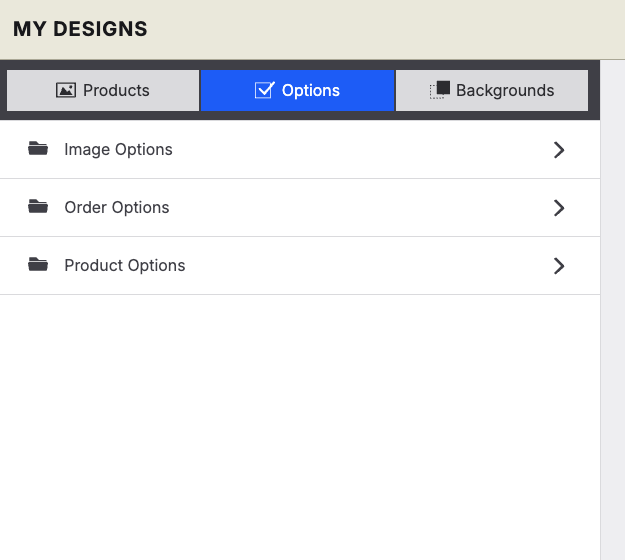625x560 pixels.
Task: Open the Backgrounds tab
Action: 492,90
